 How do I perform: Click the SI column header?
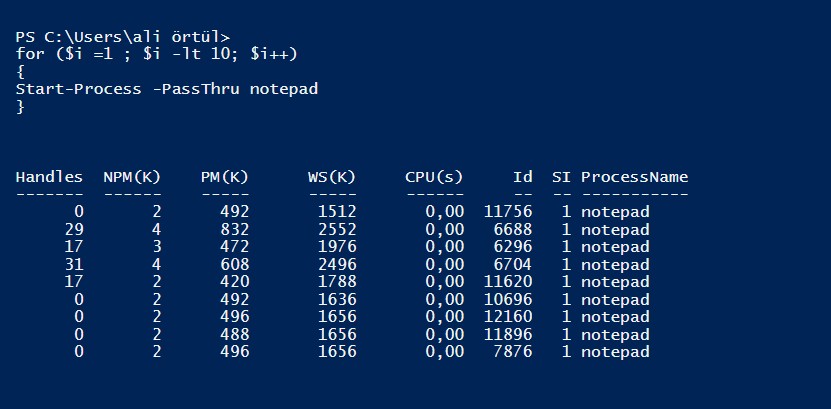[x=562, y=177]
